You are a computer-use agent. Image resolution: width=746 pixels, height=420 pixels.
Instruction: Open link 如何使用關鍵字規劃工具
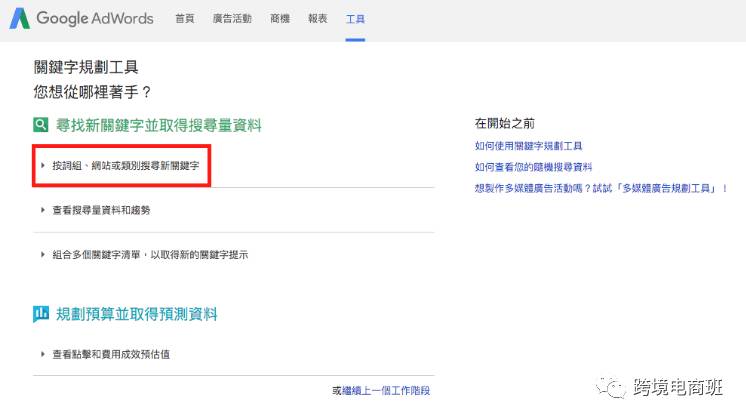[x=529, y=146]
